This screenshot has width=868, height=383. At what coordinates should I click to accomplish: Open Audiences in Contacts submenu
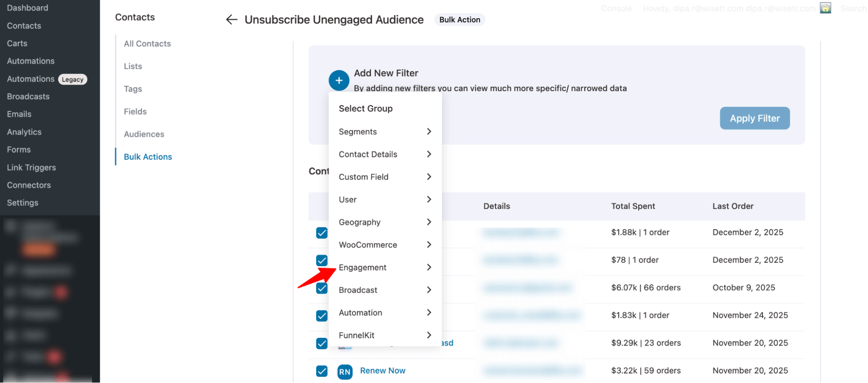coord(144,134)
